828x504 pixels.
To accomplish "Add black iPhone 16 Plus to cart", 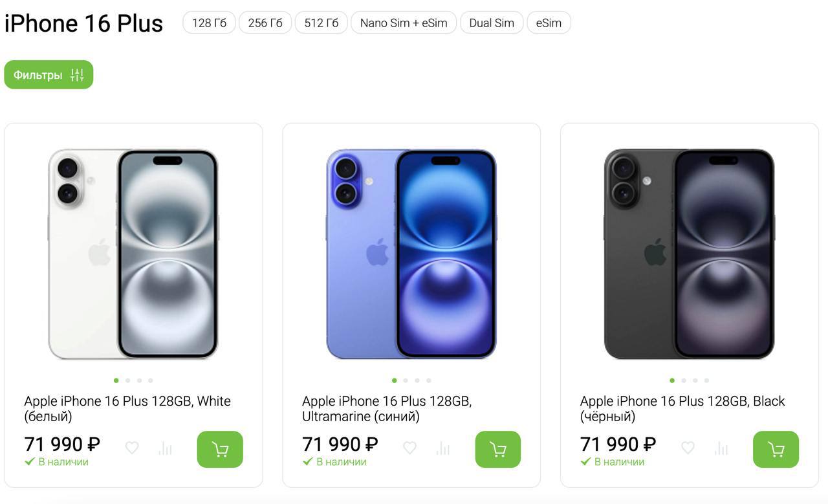I will (776, 449).
